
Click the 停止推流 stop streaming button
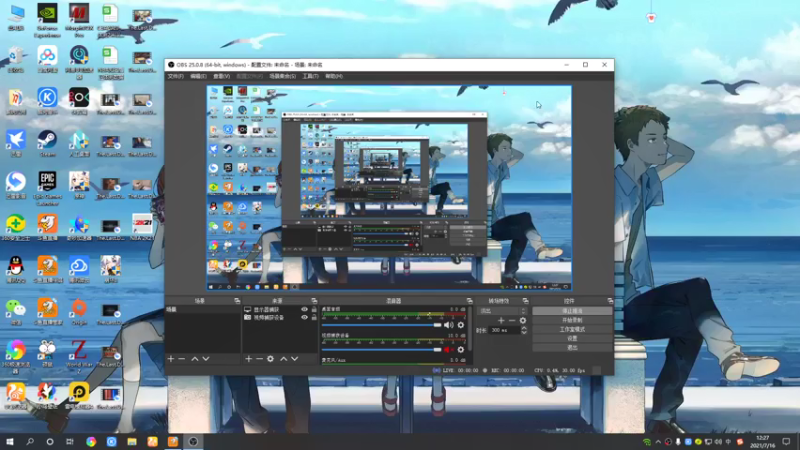pyautogui.click(x=572, y=311)
